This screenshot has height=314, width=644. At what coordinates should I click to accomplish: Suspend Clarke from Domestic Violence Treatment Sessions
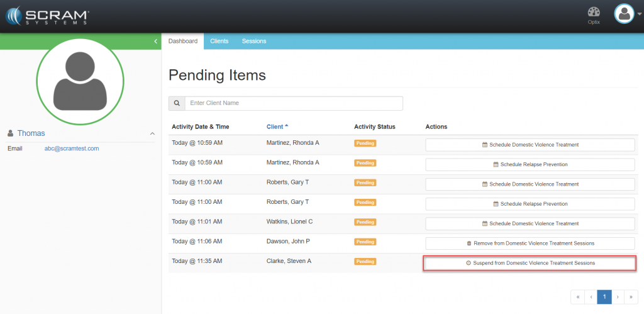[530, 263]
